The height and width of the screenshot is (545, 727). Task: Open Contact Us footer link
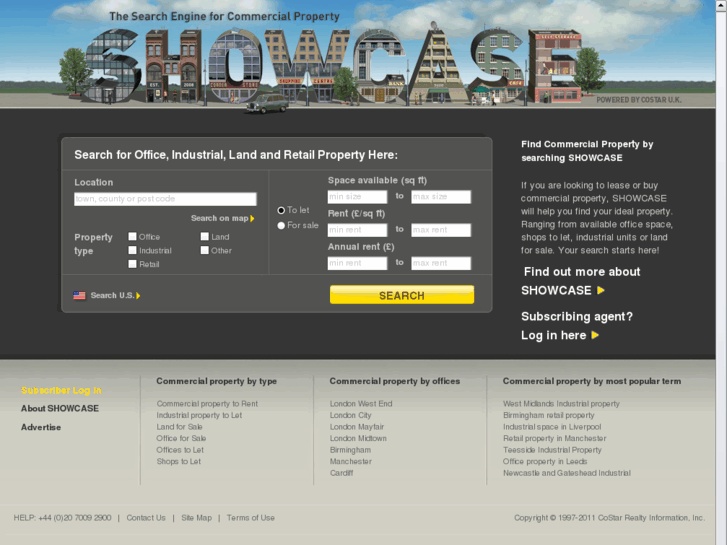(x=146, y=518)
